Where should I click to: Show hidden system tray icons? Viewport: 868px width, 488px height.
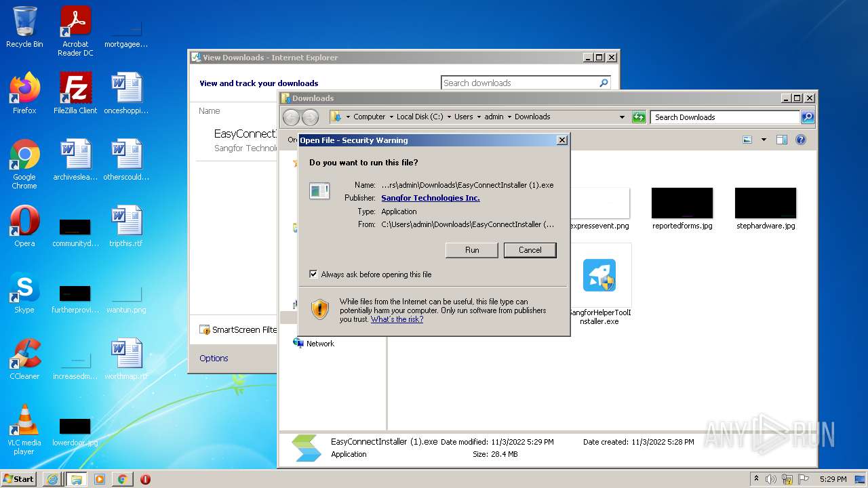point(757,479)
